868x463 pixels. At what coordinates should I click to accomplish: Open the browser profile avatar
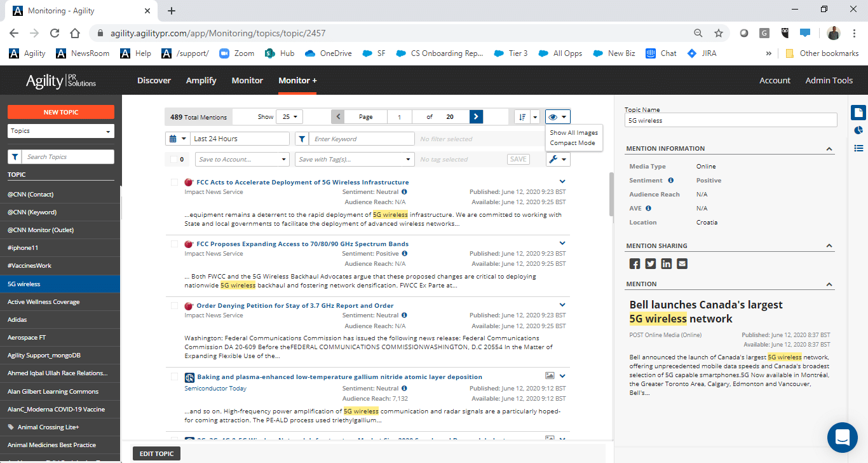(x=834, y=33)
